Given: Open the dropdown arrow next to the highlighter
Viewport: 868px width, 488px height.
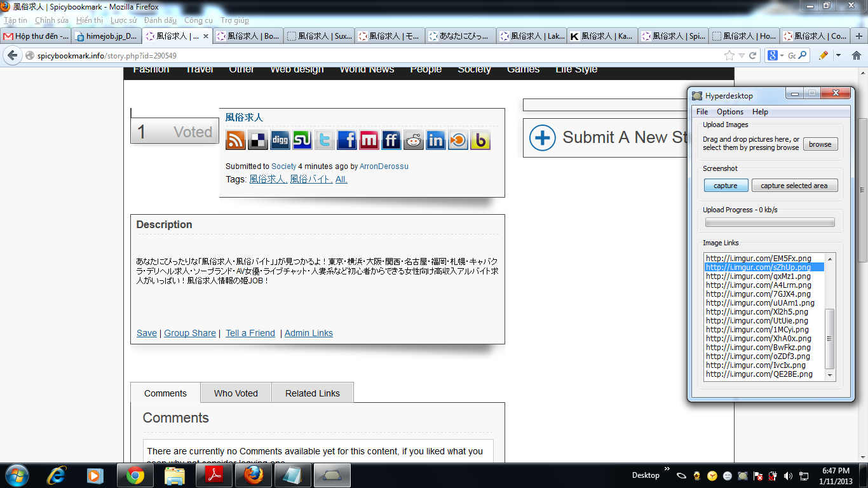Looking at the screenshot, I should (x=838, y=56).
